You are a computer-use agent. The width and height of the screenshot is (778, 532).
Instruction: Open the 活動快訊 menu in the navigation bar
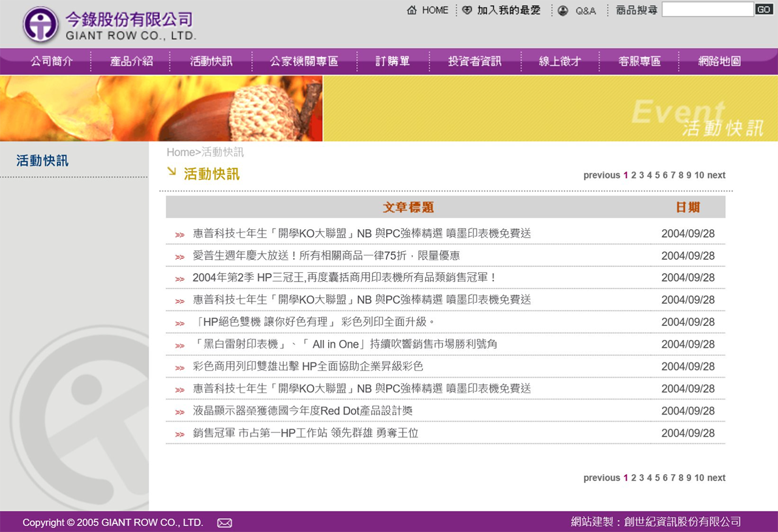pyautogui.click(x=211, y=61)
